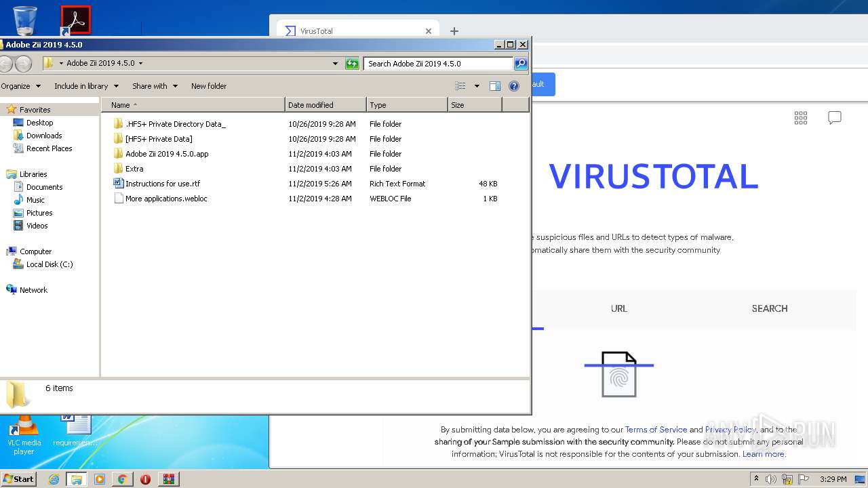
Task: Open WinRAR taskbar button
Action: [x=168, y=479]
